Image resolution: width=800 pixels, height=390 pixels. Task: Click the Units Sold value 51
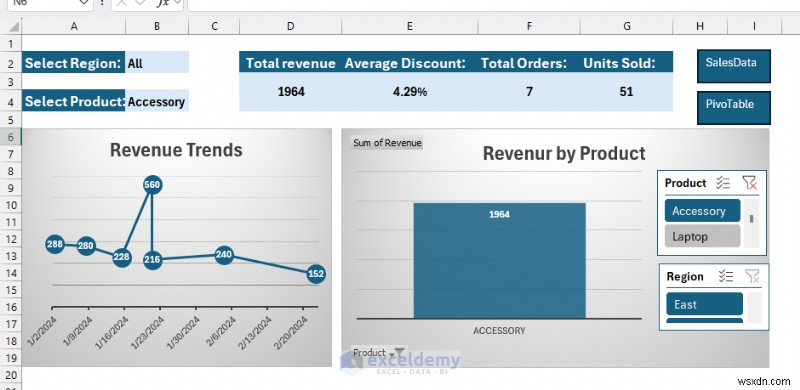tap(626, 92)
